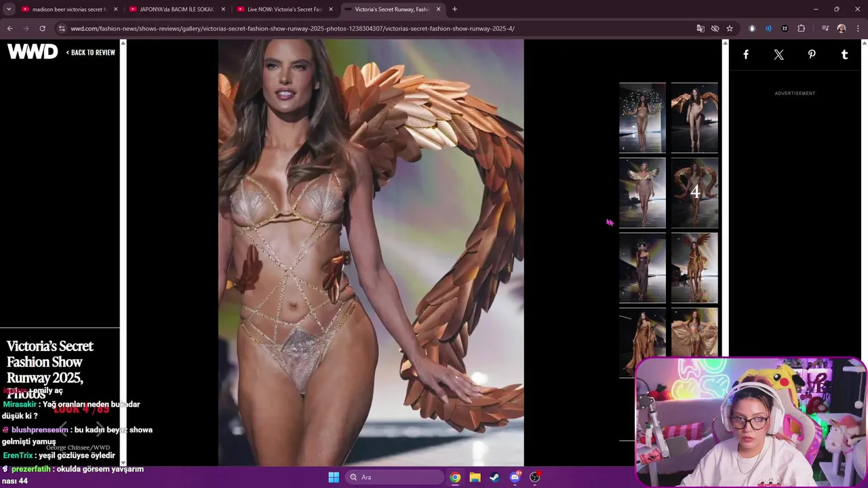Open Chrome from the taskbar
868x488 pixels.
click(455, 477)
